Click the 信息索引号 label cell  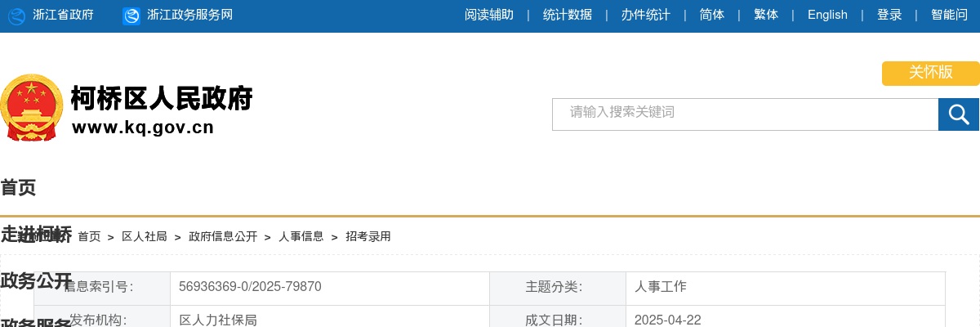(102, 288)
